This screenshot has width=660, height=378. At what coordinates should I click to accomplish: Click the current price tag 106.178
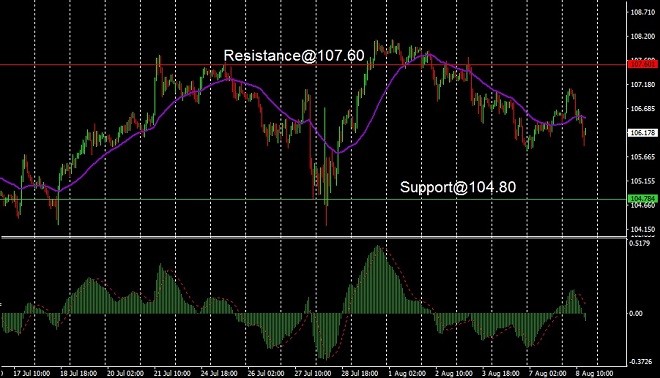(x=642, y=133)
